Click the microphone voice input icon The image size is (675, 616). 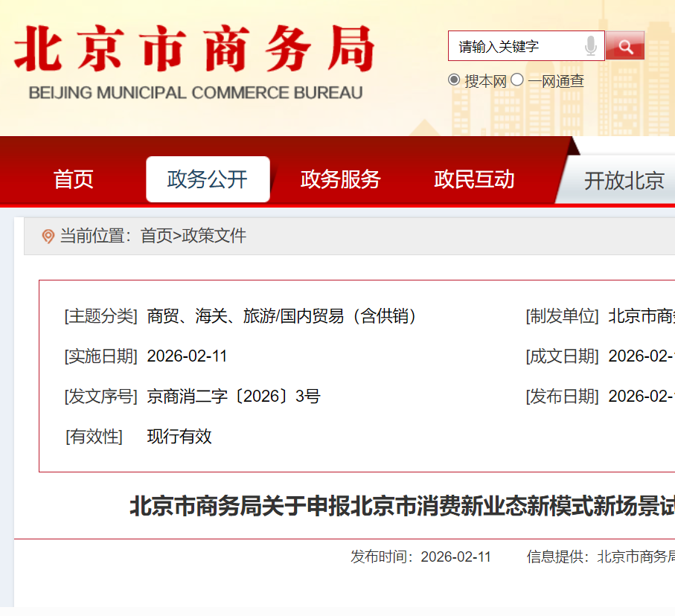[x=591, y=46]
